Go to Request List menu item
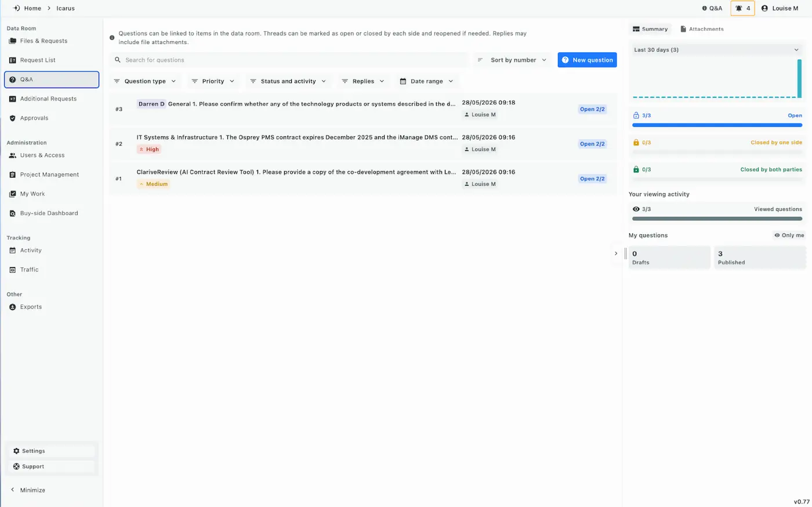 click(52, 60)
